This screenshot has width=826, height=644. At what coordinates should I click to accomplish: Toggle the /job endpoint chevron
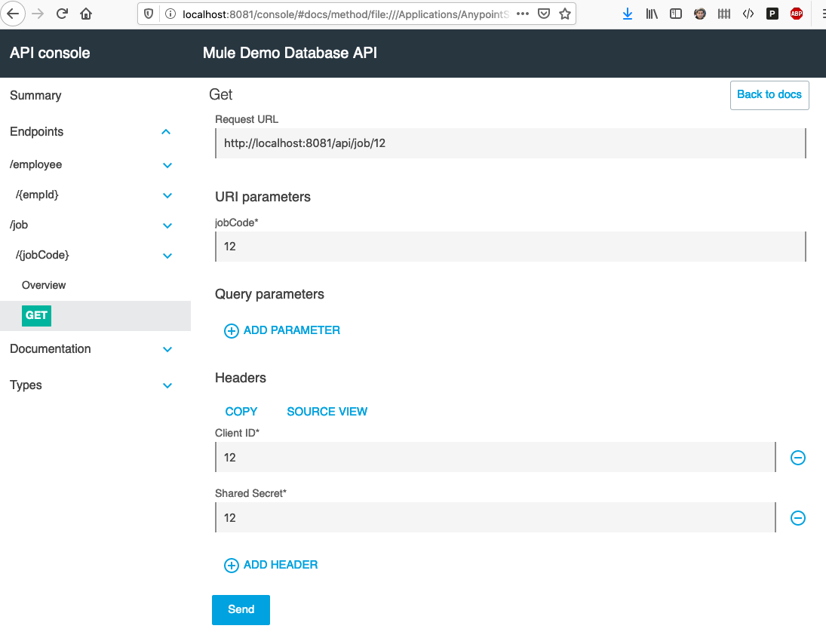pos(167,226)
